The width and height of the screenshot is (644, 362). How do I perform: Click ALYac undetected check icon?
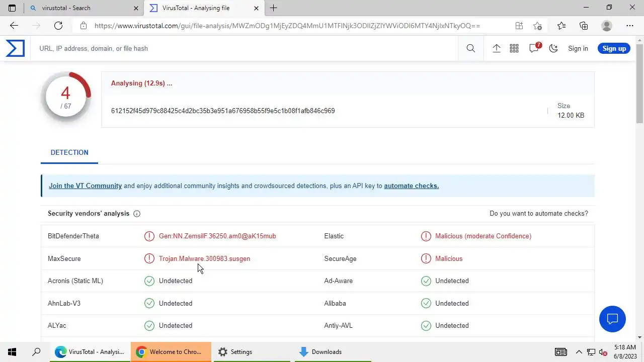click(149, 325)
